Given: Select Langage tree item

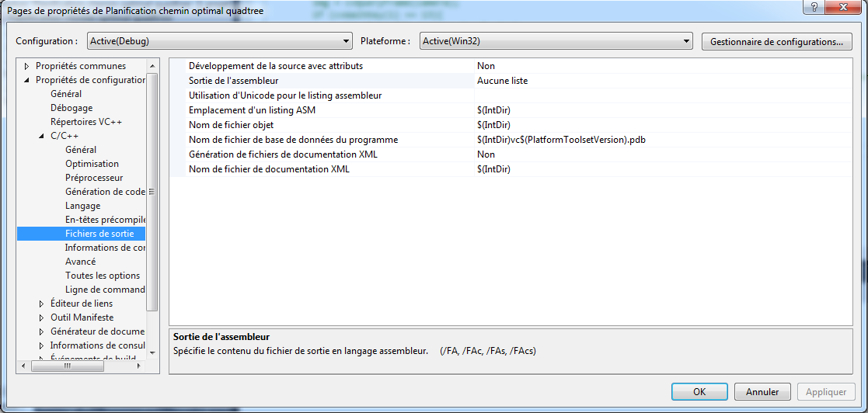Looking at the screenshot, I should click(82, 206).
